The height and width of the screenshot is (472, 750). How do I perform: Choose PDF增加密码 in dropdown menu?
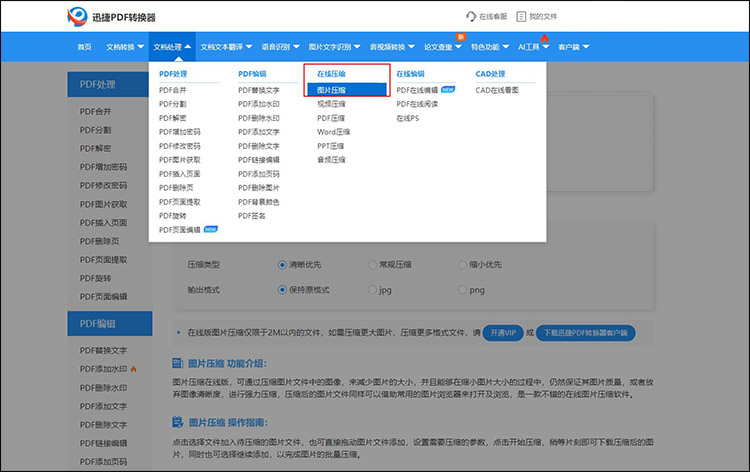click(180, 132)
